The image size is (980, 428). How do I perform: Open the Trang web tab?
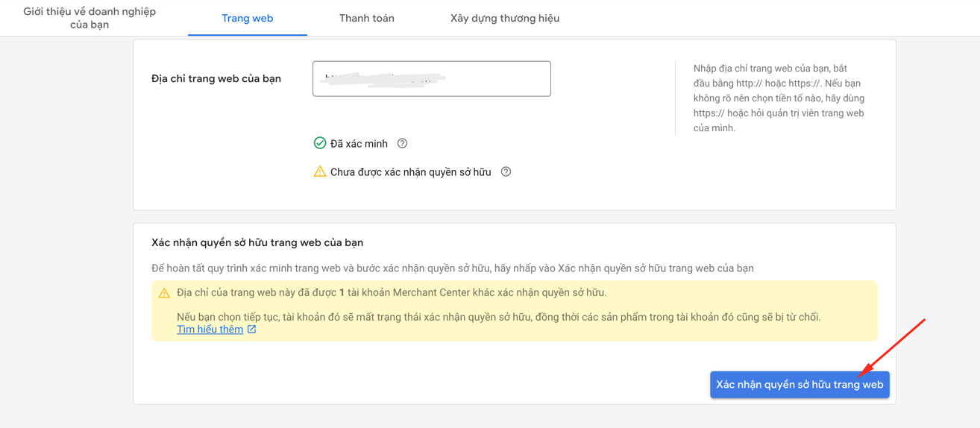(x=248, y=18)
